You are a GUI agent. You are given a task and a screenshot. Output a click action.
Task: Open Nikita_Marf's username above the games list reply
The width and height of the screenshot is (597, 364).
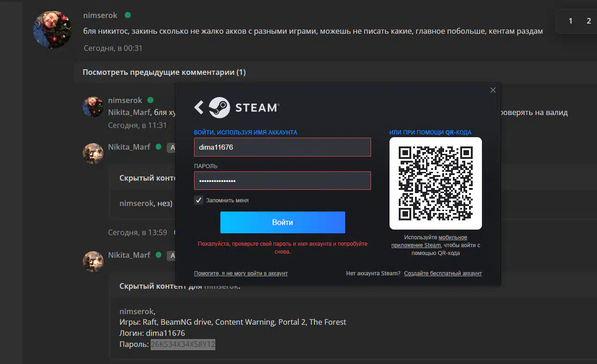coord(129,255)
